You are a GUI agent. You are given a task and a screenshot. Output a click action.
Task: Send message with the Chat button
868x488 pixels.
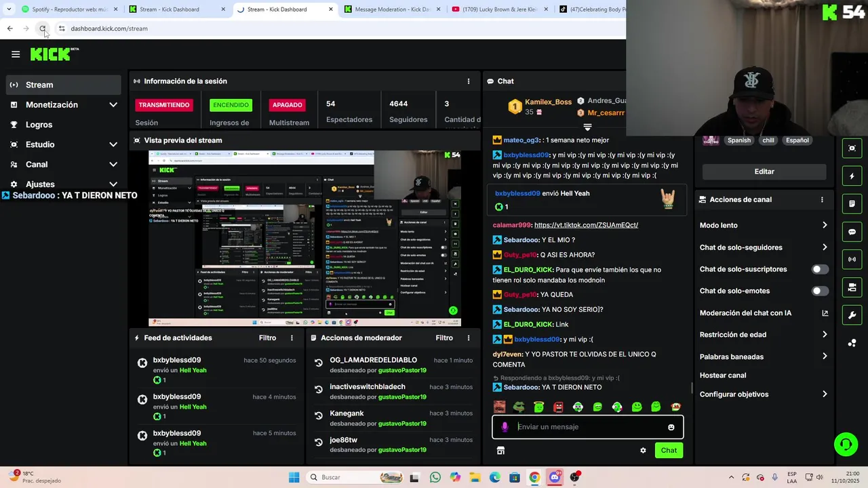pos(669,450)
